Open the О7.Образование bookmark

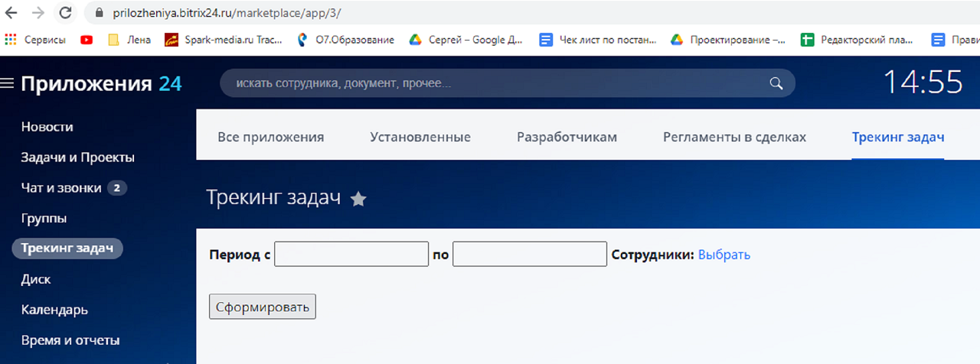point(345,40)
